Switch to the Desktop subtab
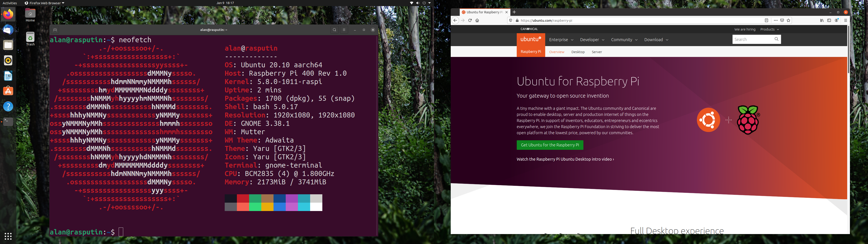The image size is (868, 244). pos(578,52)
